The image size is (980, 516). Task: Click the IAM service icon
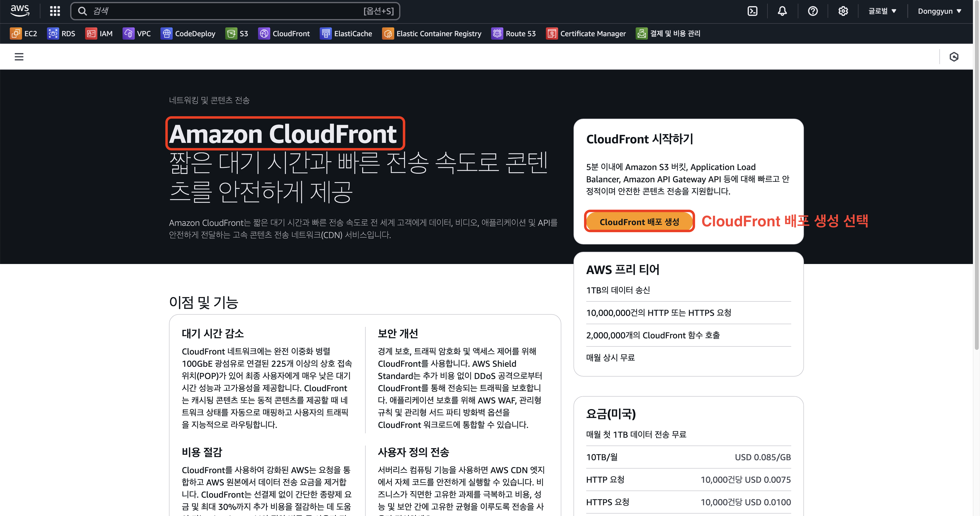(91, 34)
